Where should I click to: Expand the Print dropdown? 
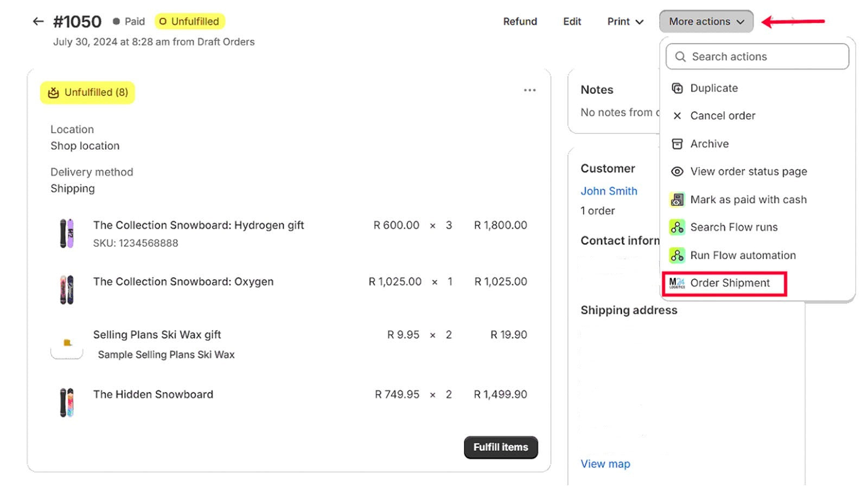point(625,22)
